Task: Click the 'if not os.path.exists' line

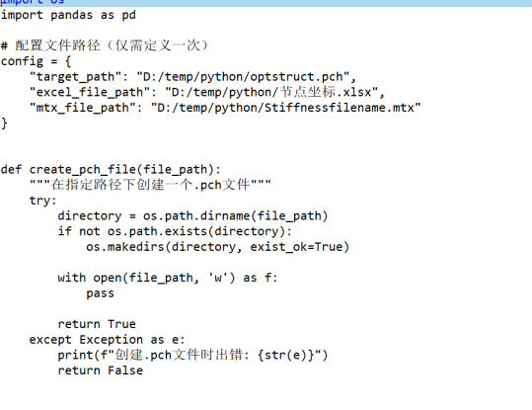Action: tap(175, 231)
